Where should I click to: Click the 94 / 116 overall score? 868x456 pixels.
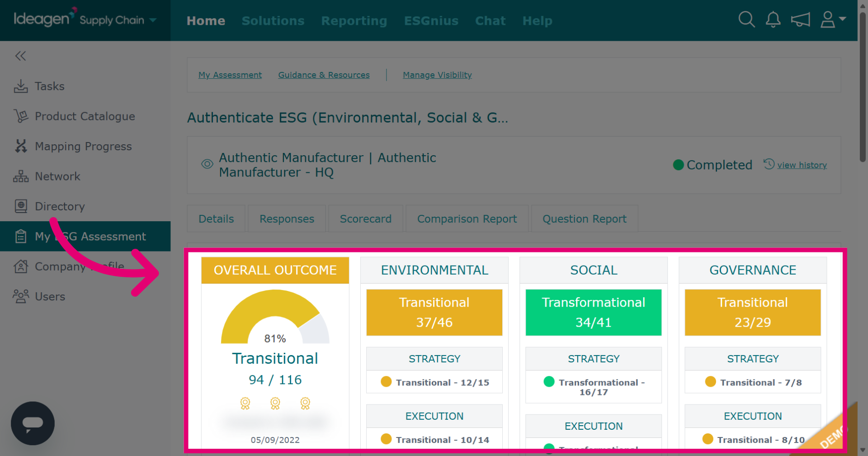point(275,380)
